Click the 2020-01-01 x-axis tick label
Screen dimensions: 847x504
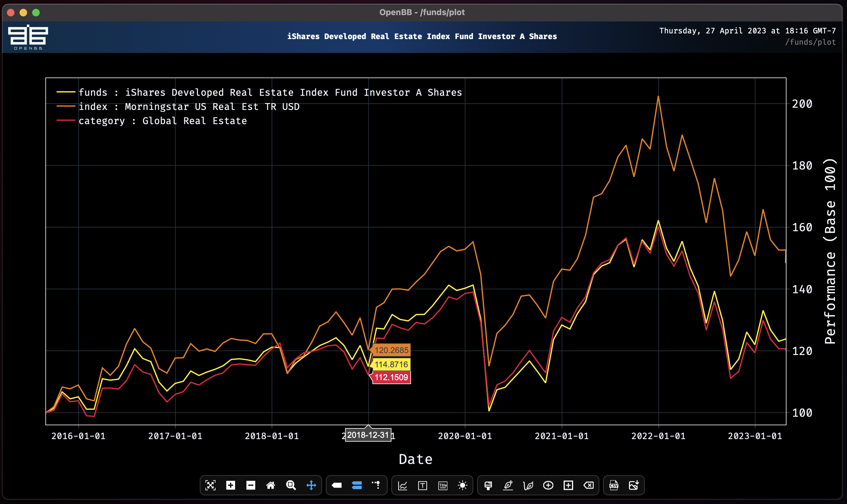coord(465,436)
